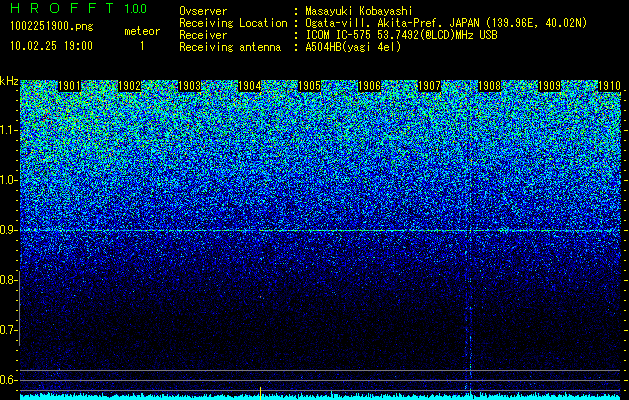
Task: Click the Ovserver field label
Action: [203, 11]
